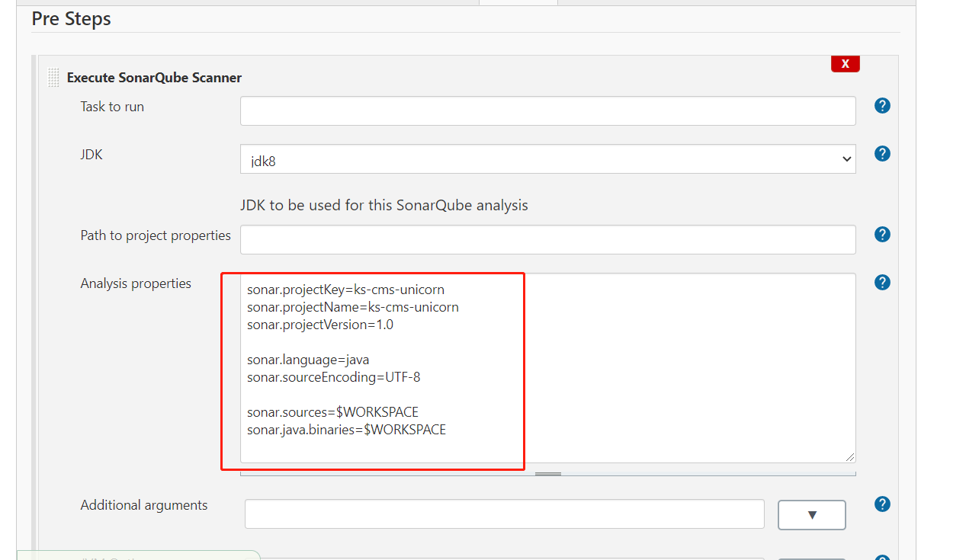Screen dimensions: 966x560
Task: Open the JDK dropdown showing jdk8
Action: click(x=547, y=159)
